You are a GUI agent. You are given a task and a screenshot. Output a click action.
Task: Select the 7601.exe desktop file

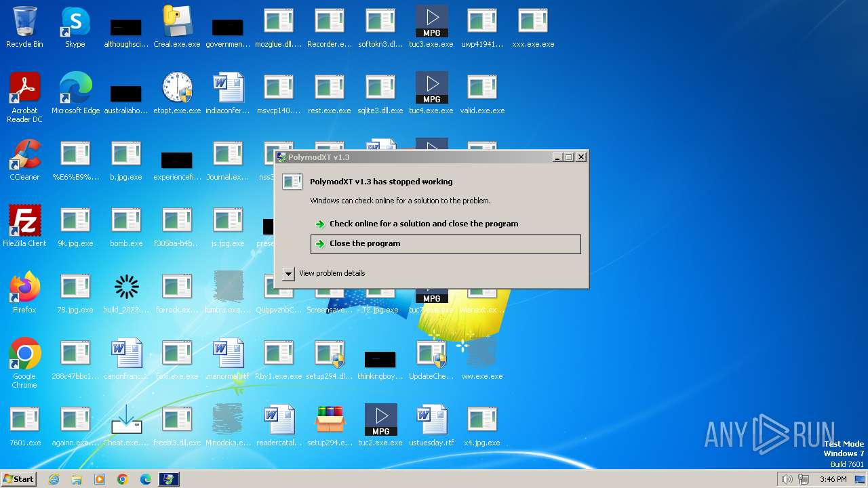(24, 426)
